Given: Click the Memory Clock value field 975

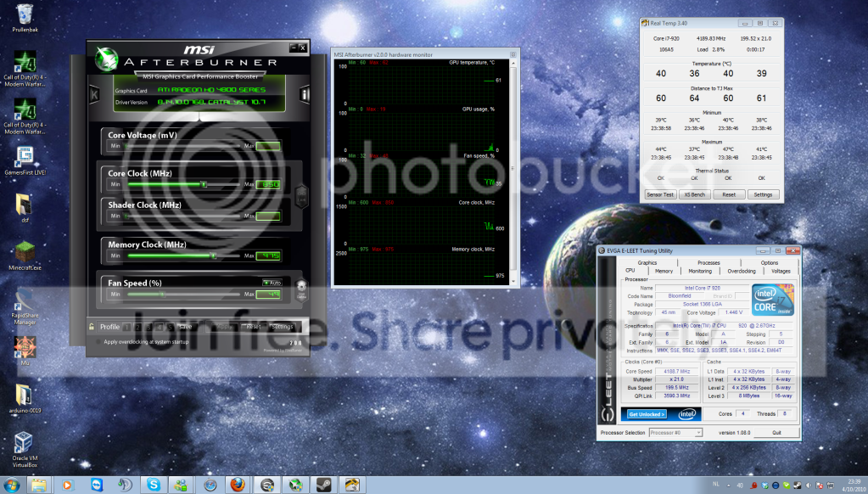Looking at the screenshot, I should [268, 255].
